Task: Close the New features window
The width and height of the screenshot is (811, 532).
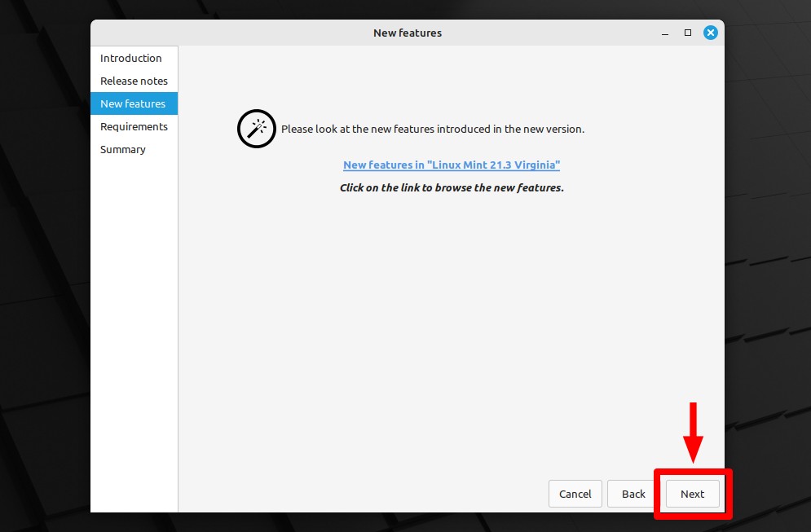Action: click(711, 33)
